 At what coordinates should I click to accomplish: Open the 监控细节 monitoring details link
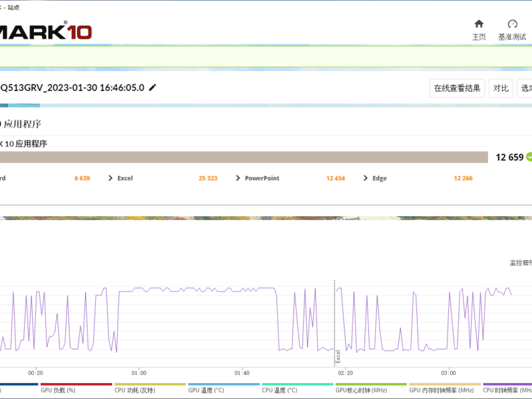[x=521, y=263]
